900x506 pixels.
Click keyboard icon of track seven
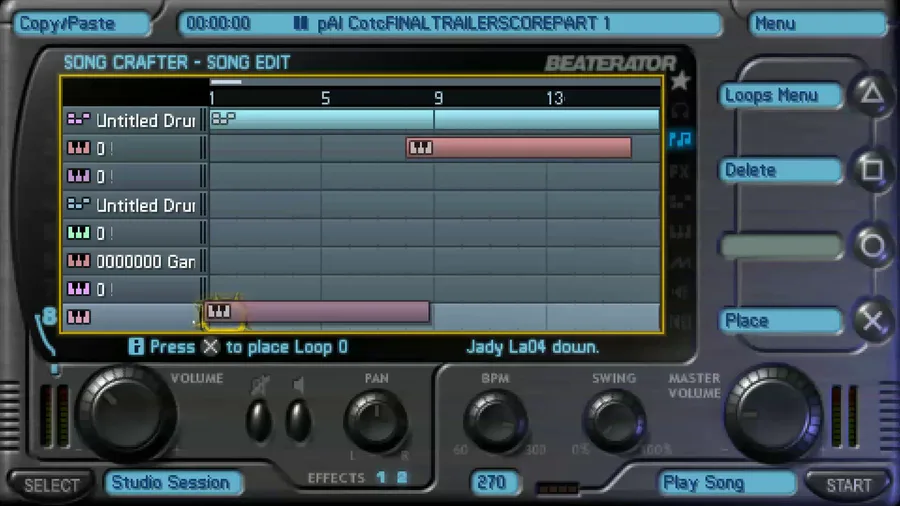pos(79,289)
